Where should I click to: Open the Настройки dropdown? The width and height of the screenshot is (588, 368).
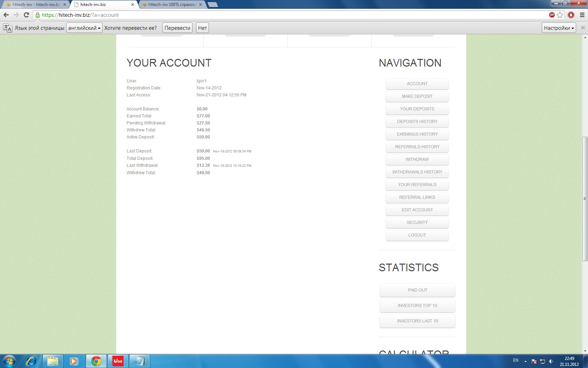pos(559,28)
